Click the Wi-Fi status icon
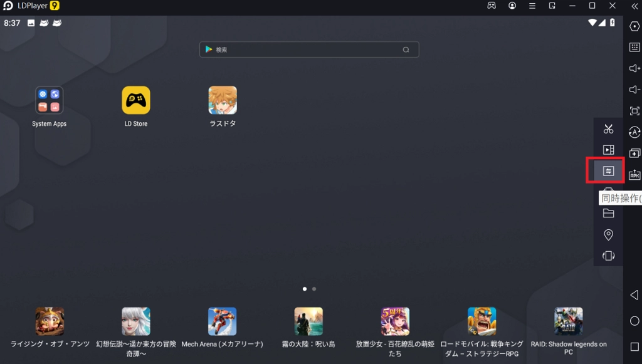The width and height of the screenshot is (642, 364). pos(592,23)
